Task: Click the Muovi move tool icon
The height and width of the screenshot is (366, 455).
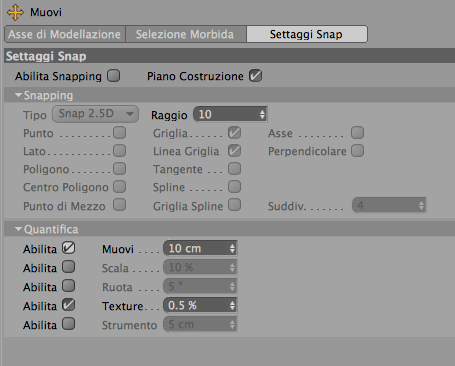Action: coord(15,12)
